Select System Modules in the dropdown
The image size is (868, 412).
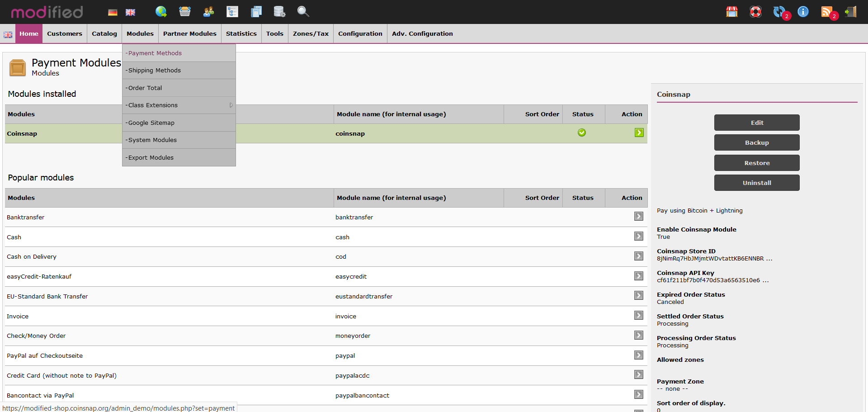click(x=179, y=140)
